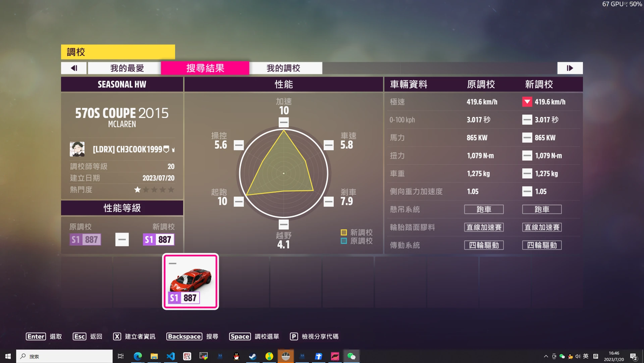Click the Backspace 搜尋 key prompt
Screen dimensions: 644x363
tap(192, 336)
